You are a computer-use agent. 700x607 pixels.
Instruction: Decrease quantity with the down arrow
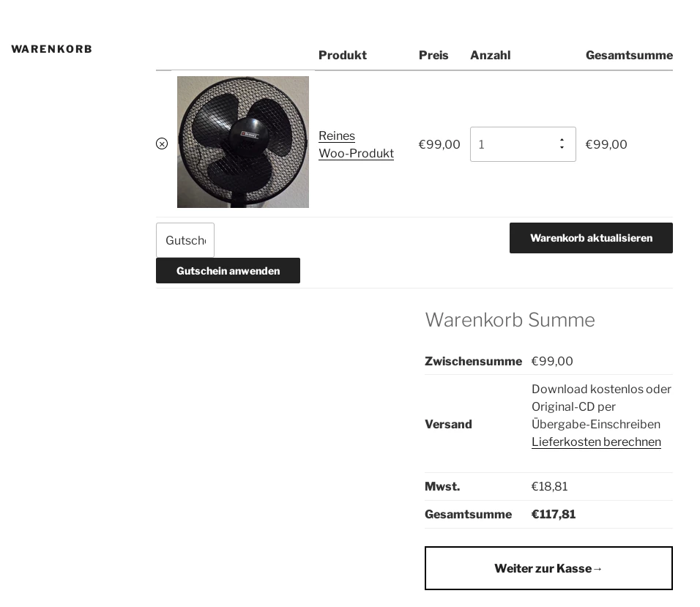coord(562,149)
